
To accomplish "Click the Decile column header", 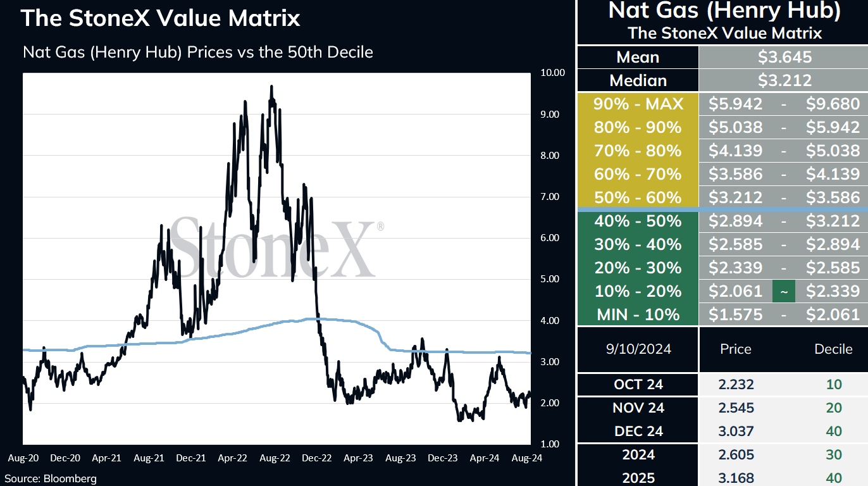I will pos(834,349).
